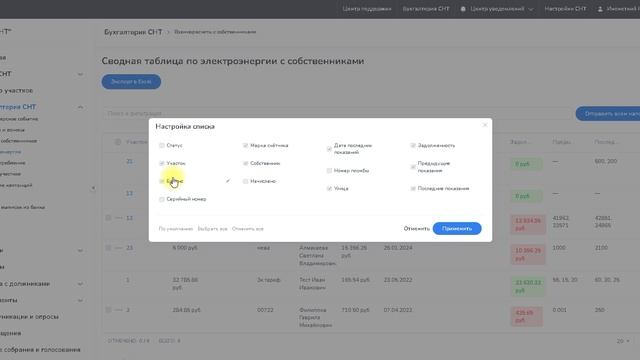Click the Выбрать все link
The width and height of the screenshot is (640, 360).
click(x=212, y=229)
